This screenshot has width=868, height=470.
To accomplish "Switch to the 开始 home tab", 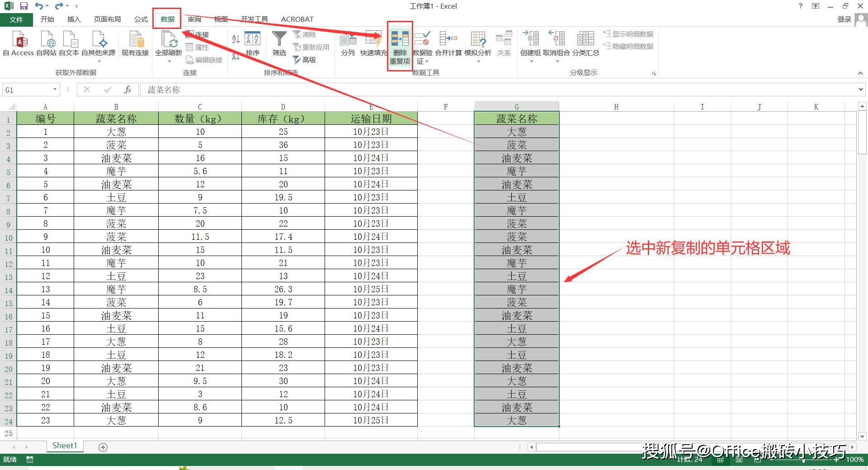I will (47, 19).
